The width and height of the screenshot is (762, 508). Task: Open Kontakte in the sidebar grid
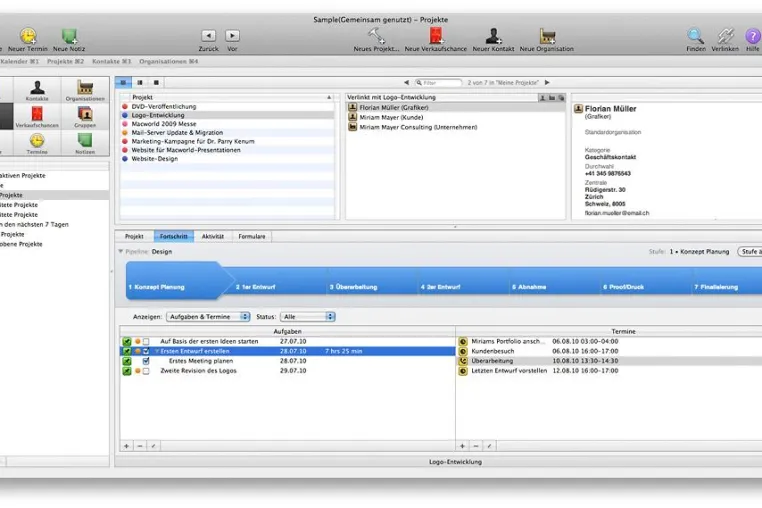click(x=37, y=90)
